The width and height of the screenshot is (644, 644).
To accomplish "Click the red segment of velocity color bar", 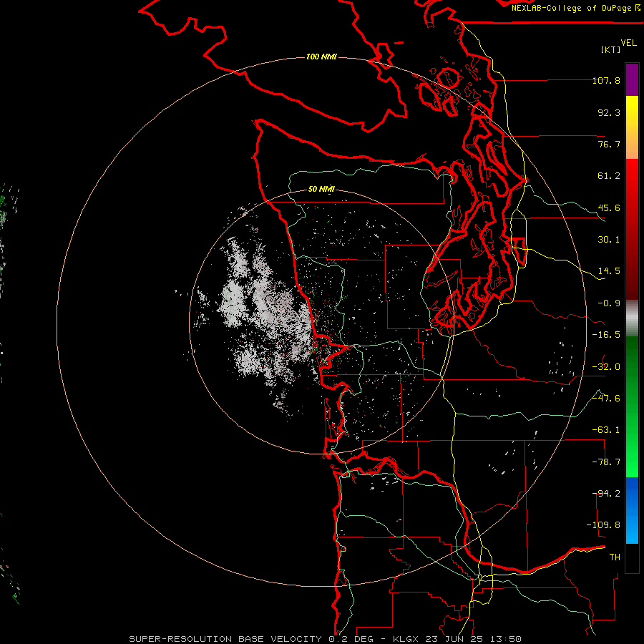I will [x=632, y=229].
